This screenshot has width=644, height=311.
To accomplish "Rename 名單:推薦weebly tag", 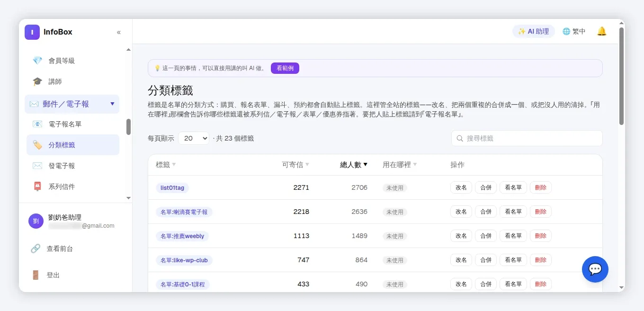I will tap(461, 236).
